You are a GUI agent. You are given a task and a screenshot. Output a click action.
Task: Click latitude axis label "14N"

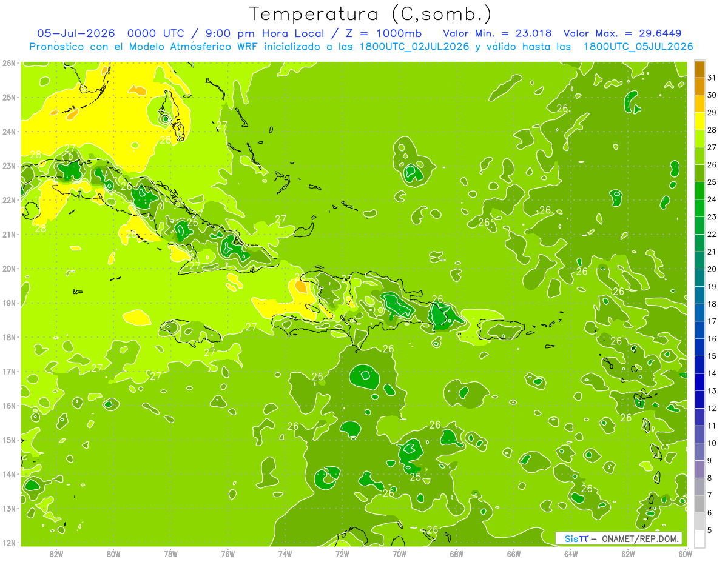[8, 474]
